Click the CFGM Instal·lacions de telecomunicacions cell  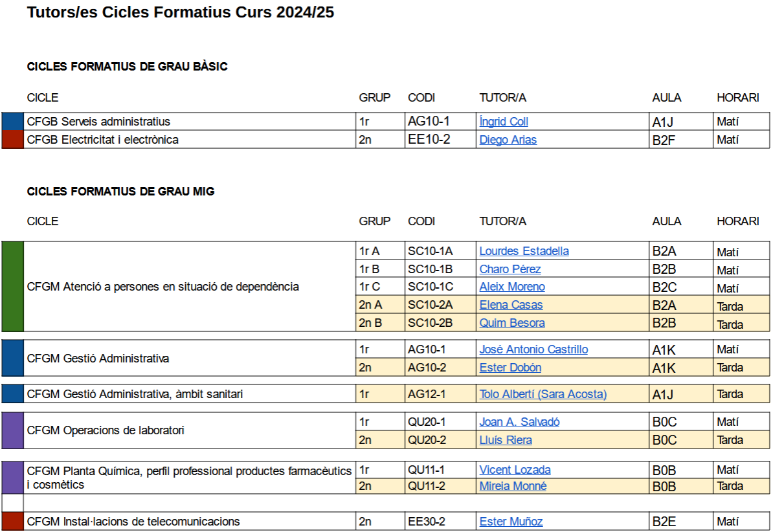189,522
